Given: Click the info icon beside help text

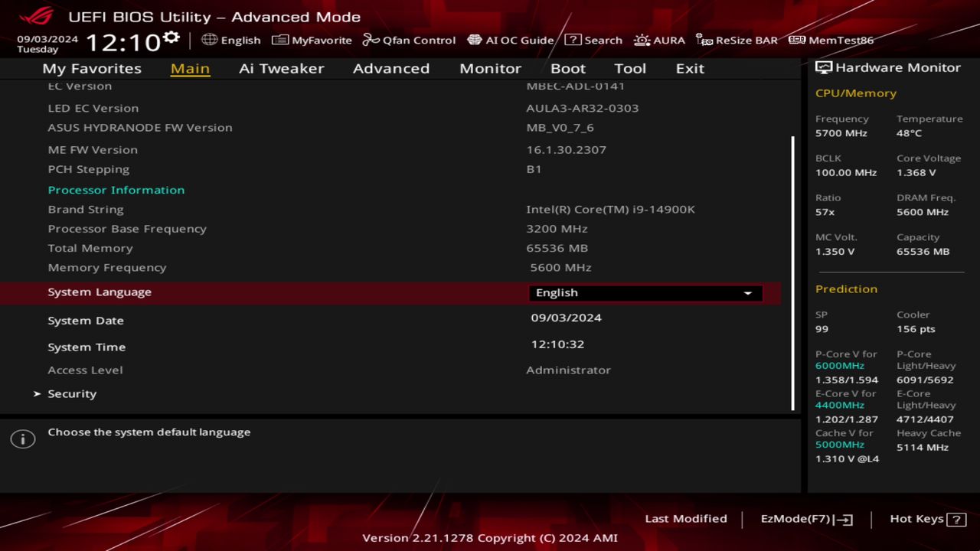Looking at the screenshot, I should 23,439.
